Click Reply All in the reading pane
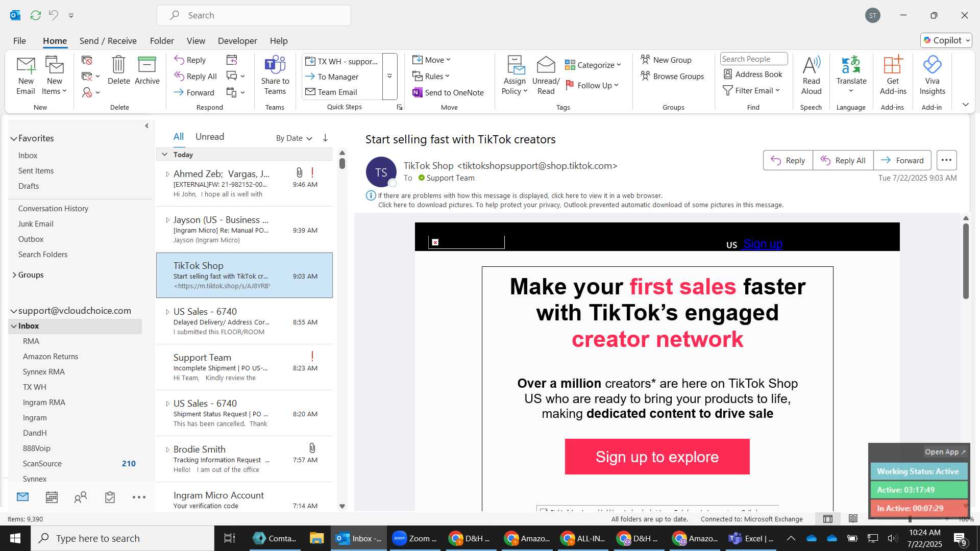Viewport: 980px width, 551px height. click(843, 160)
